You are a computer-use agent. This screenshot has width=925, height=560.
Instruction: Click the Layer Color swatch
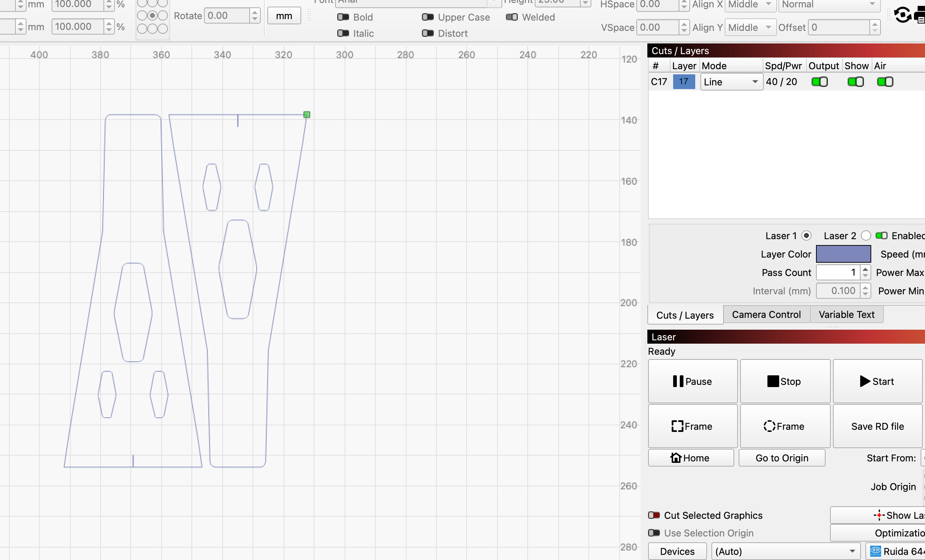[843, 254]
